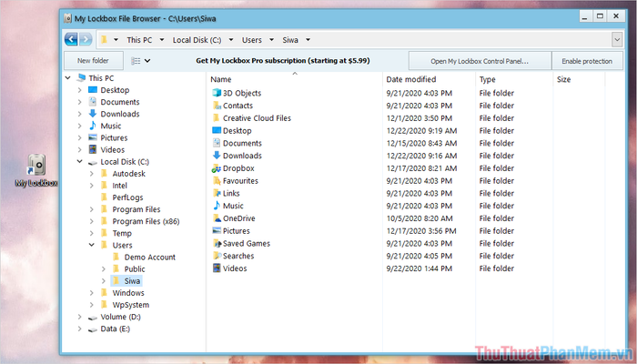
Task: Click the Data (E:) drive icon
Action: click(x=93, y=329)
